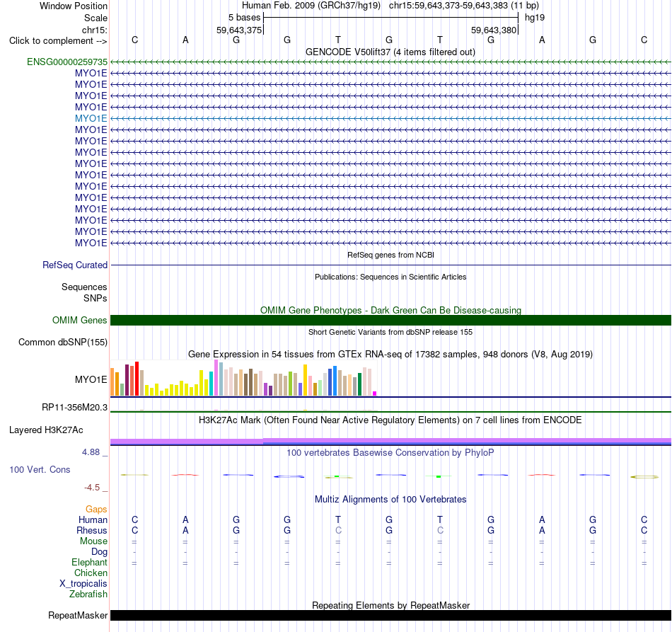Click the GENCODE V50lift37 track title

tap(390, 52)
